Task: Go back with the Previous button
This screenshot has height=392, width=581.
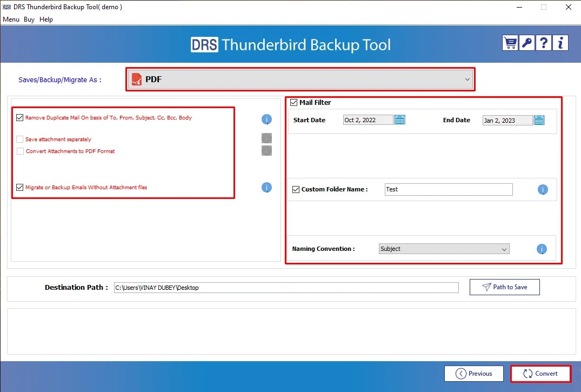Action: click(474, 374)
